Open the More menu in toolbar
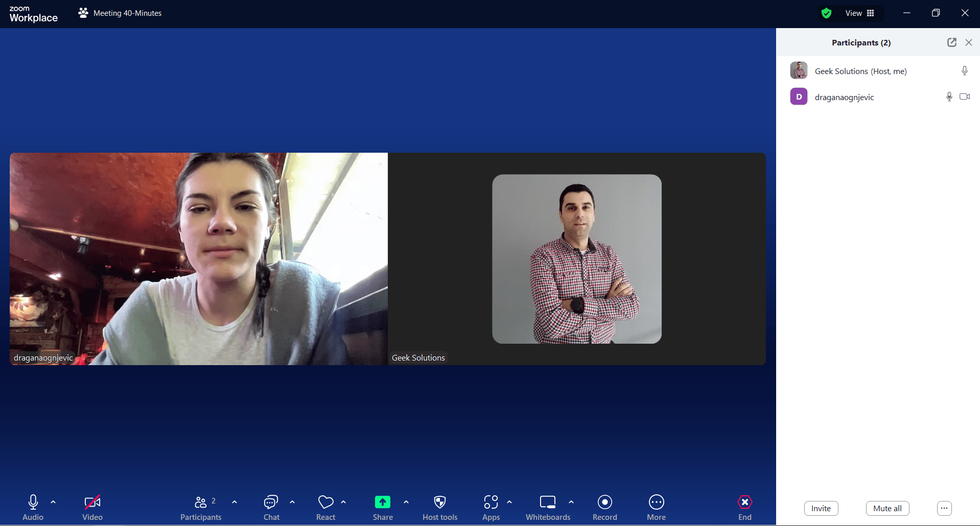The height and width of the screenshot is (526, 980). click(656, 503)
